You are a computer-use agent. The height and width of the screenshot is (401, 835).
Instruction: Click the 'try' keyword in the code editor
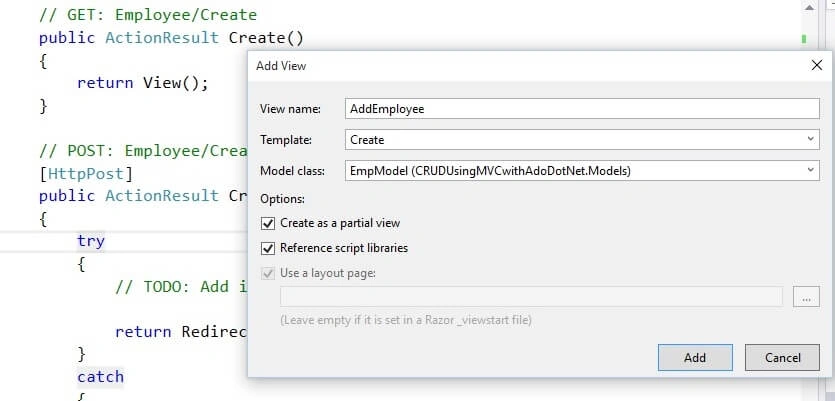pos(91,241)
